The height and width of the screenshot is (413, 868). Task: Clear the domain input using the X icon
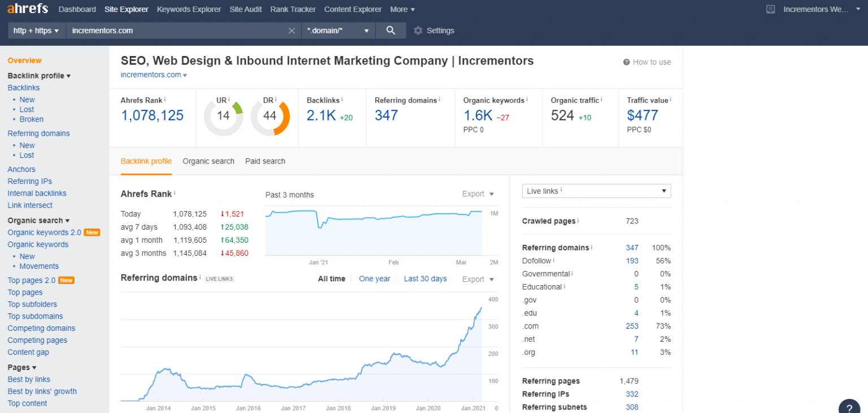[x=292, y=30]
